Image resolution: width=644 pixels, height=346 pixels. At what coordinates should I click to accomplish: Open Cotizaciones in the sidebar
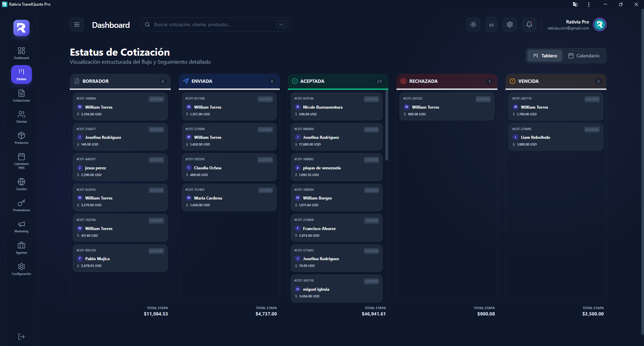click(x=21, y=96)
